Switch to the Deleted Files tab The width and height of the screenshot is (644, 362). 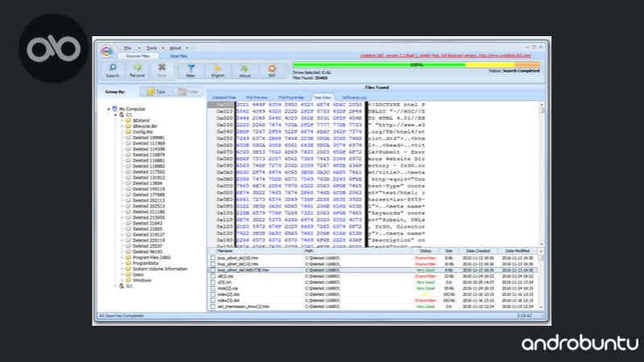[x=224, y=97]
